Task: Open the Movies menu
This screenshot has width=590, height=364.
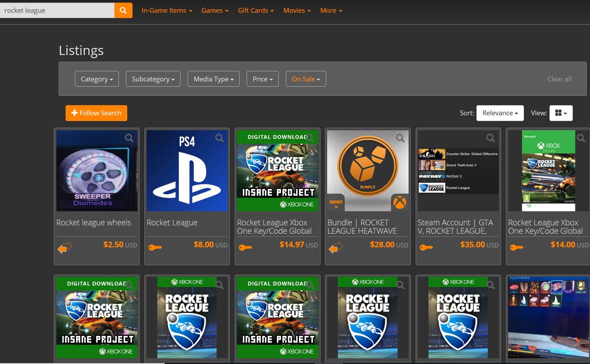Action: pos(297,11)
